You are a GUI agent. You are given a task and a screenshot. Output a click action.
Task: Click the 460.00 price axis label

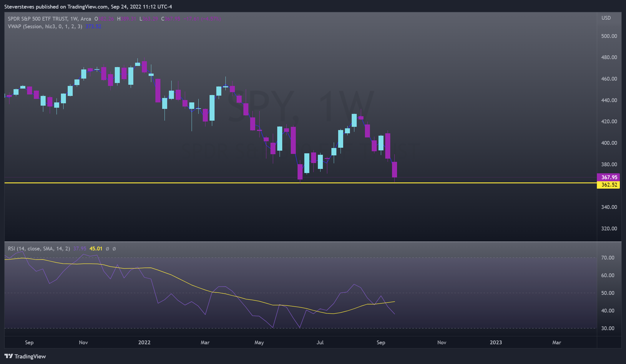pos(609,79)
